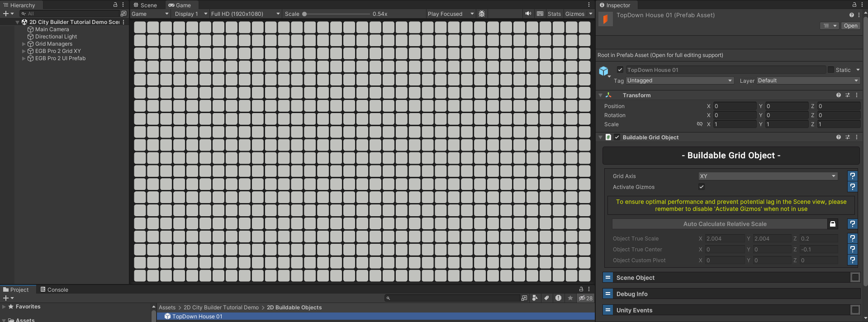Mute audio with the speaker icon
The width and height of the screenshot is (868, 322).
(528, 14)
